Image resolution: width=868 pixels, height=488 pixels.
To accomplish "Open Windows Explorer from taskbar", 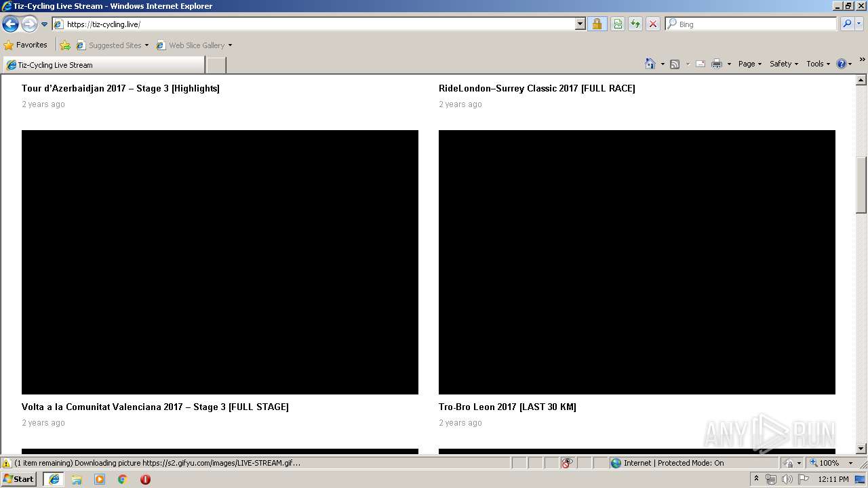I will (77, 479).
